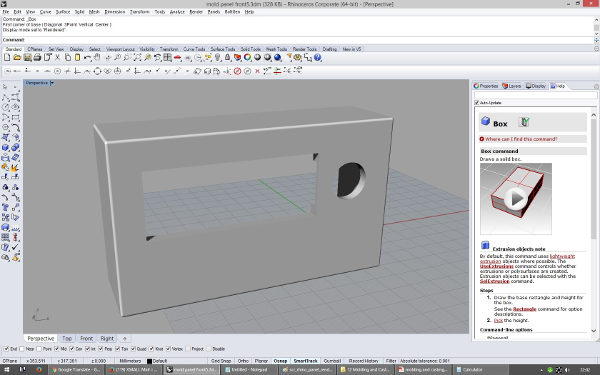This screenshot has width=600, height=375.
Task: Open the Solid menu
Action: pyautogui.click(x=79, y=12)
